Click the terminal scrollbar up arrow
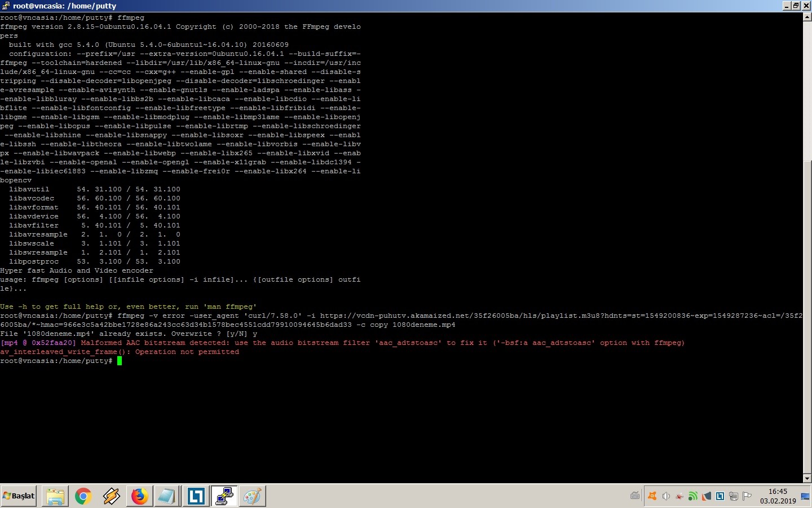The height and width of the screenshot is (508, 812). (x=807, y=17)
